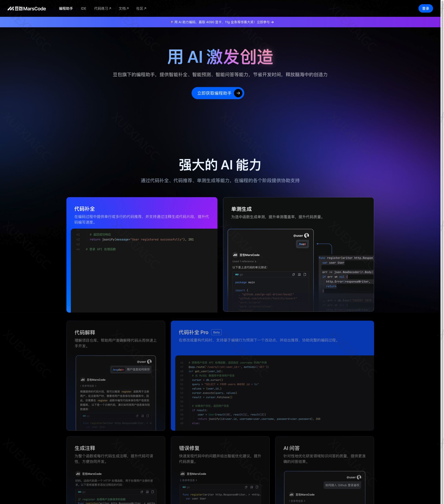The image size is (444, 504).
Task: Click the page vertical scrollbar
Action: tap(442, 252)
